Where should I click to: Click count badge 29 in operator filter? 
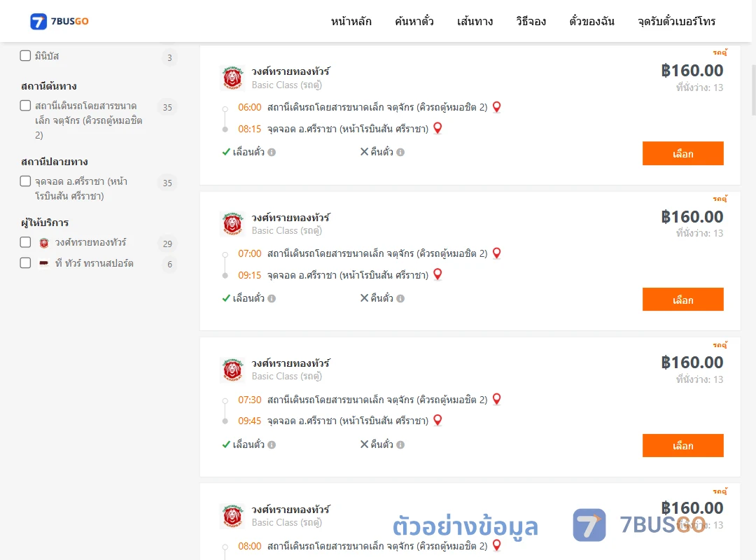pyautogui.click(x=167, y=244)
